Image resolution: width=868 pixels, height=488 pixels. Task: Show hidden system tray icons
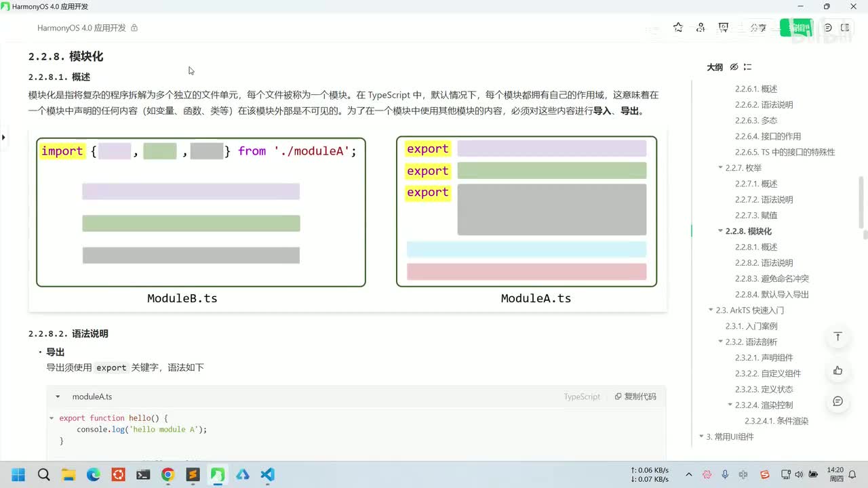689,474
